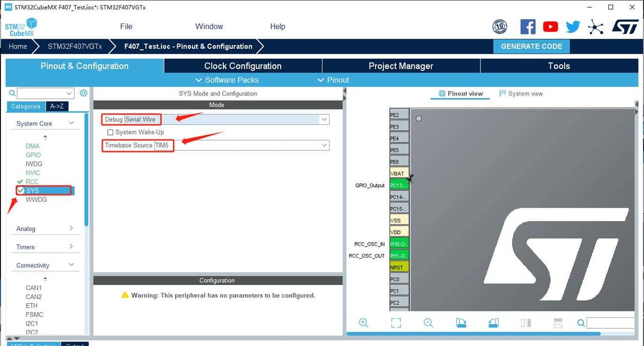Open the Facebook icon link
Screen dimensions: 644x346
click(528, 27)
